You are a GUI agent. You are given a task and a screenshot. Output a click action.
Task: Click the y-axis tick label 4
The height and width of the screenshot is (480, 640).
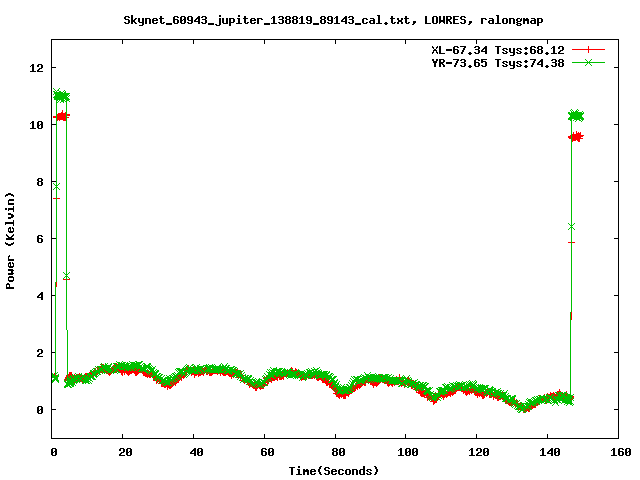pos(40,296)
